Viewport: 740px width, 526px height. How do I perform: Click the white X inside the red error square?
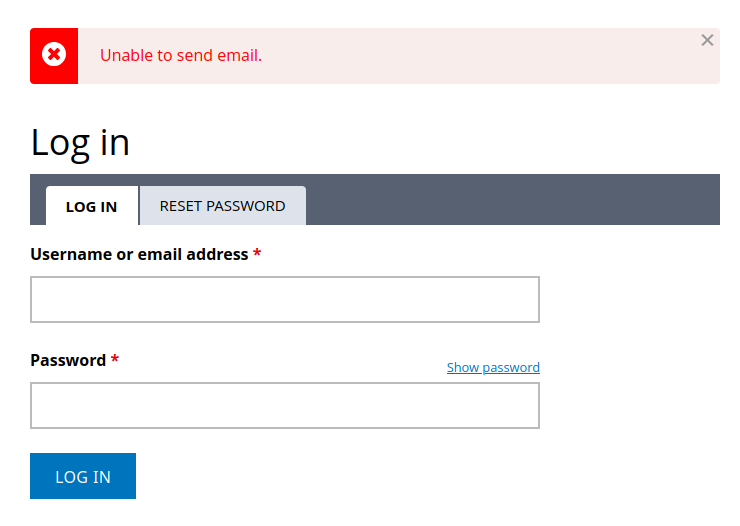click(x=54, y=55)
